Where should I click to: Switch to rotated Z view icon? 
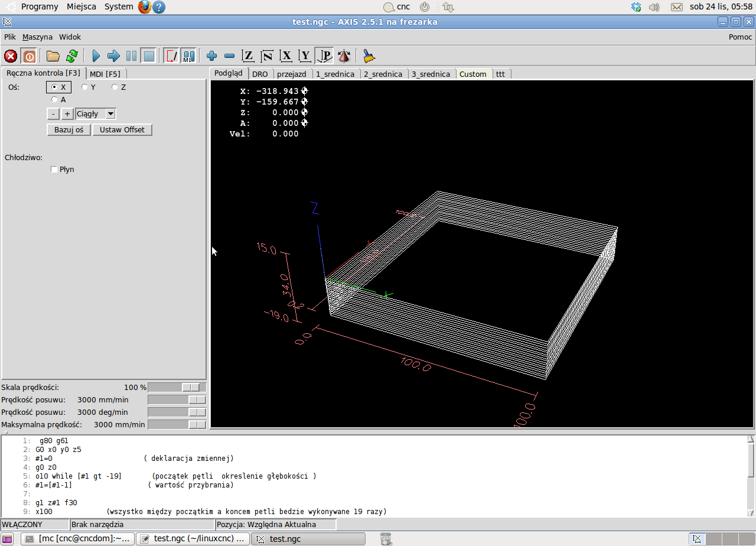click(267, 56)
